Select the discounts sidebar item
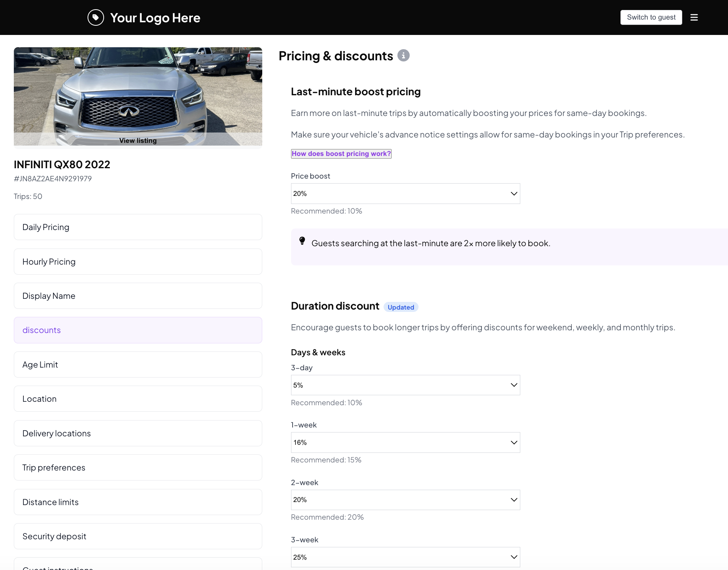 click(138, 330)
